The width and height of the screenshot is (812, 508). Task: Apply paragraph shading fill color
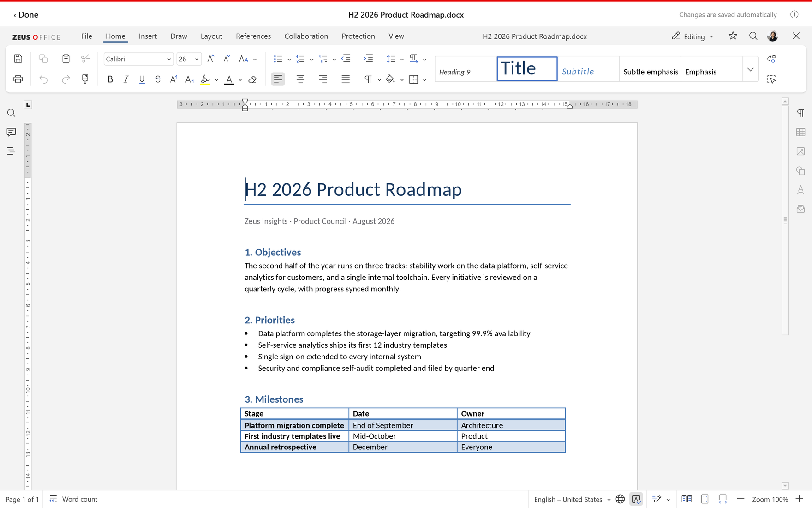(390, 79)
